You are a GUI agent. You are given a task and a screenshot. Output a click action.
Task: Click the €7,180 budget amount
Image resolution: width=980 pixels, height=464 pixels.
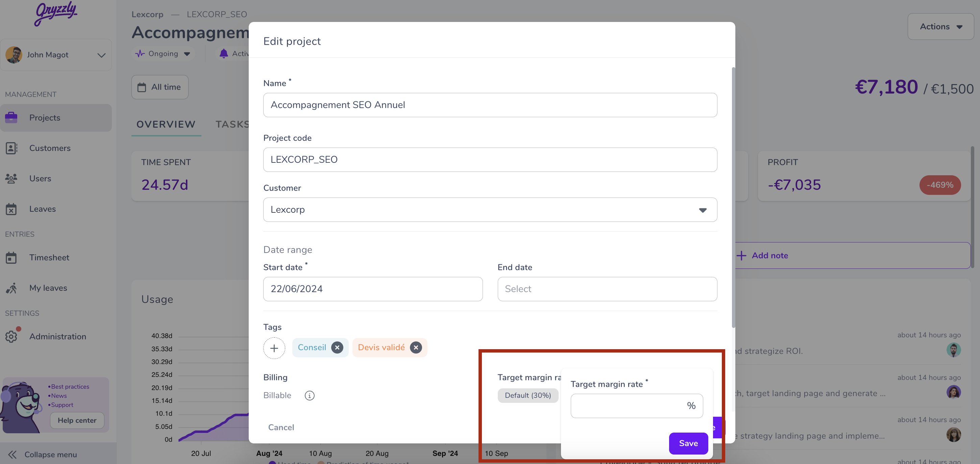pyautogui.click(x=886, y=87)
